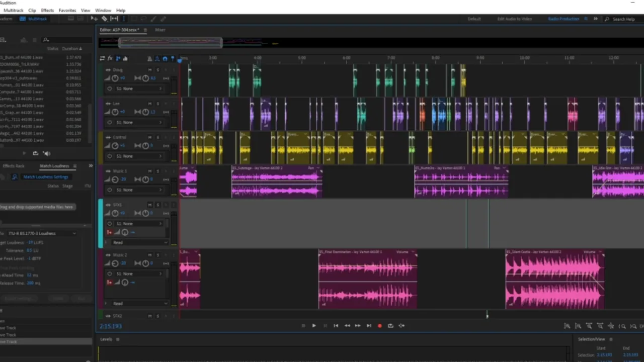The width and height of the screenshot is (644, 362).
Task: Show track Inputs/Outputs section
Action: coord(102,58)
